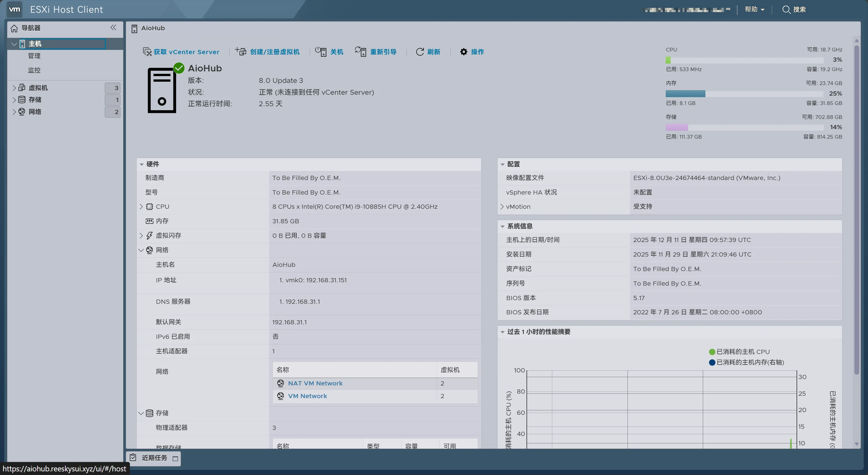Open the 管理 navigator entry
The height and width of the screenshot is (475, 868).
pos(35,56)
